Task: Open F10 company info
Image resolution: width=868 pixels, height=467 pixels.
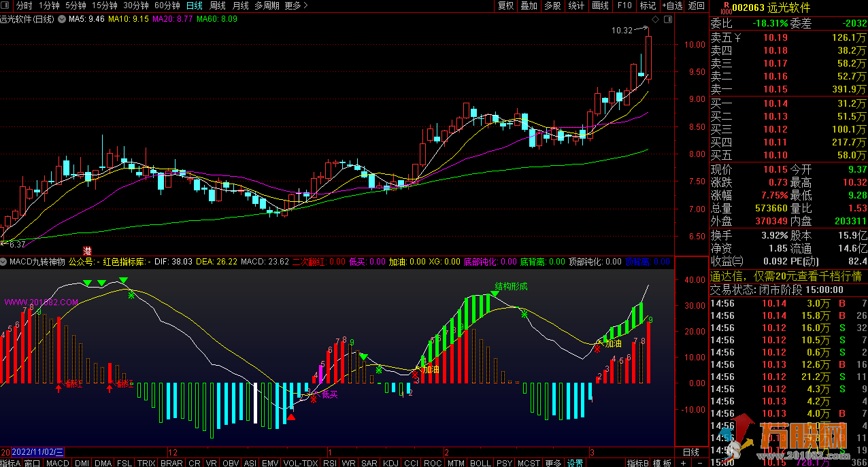Action: tap(624, 5)
